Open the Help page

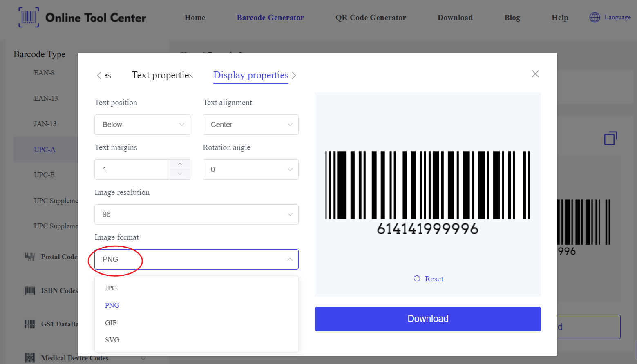[x=560, y=18]
